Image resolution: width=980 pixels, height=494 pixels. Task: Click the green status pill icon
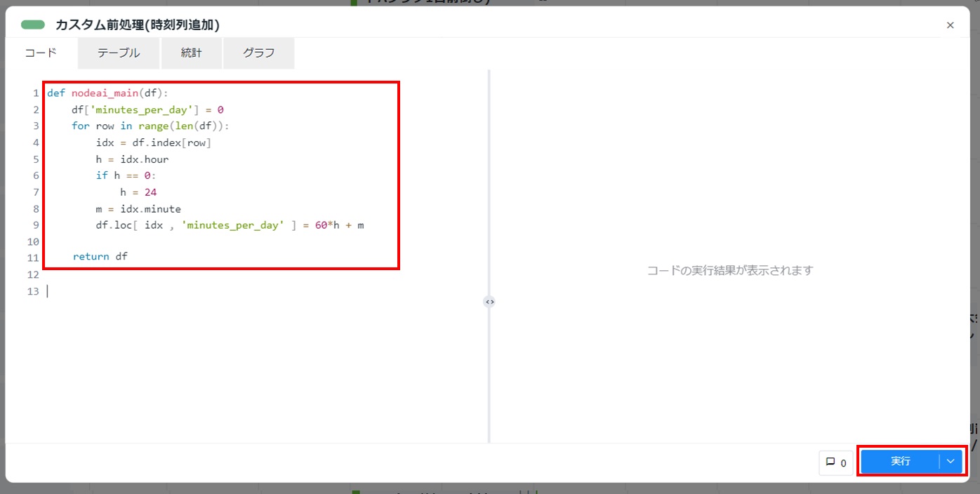[33, 25]
